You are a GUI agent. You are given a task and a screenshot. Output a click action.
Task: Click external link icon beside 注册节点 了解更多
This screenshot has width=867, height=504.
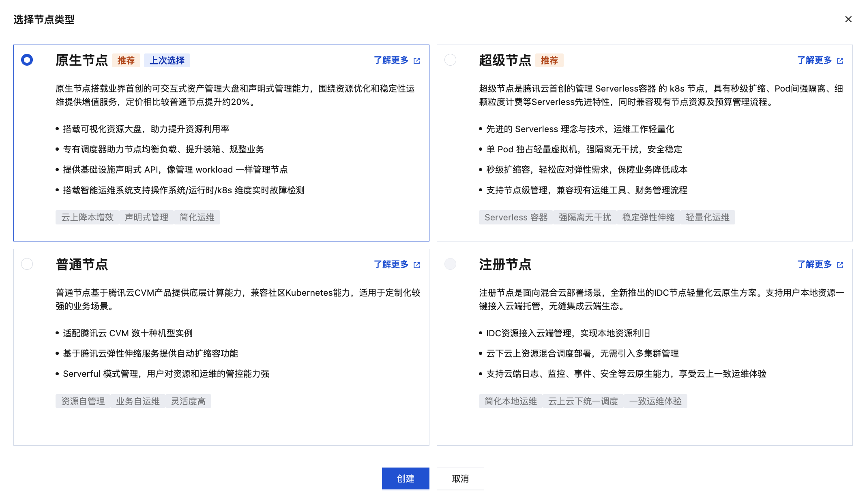(x=840, y=265)
